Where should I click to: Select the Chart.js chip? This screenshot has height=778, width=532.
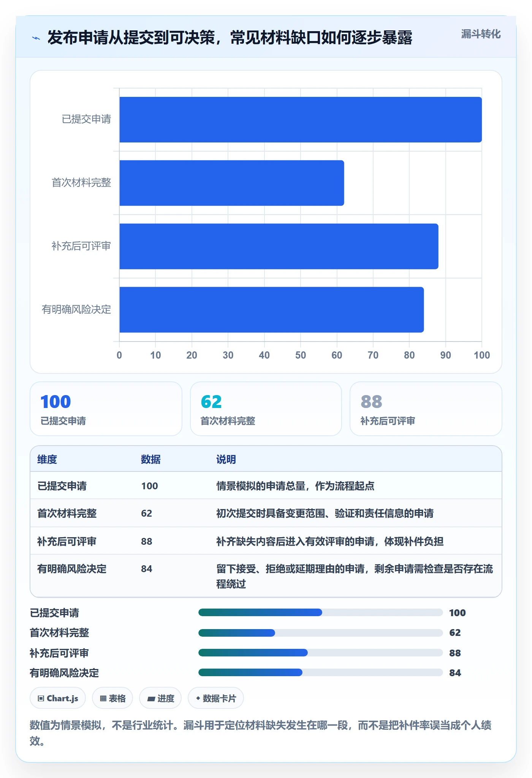point(58,698)
